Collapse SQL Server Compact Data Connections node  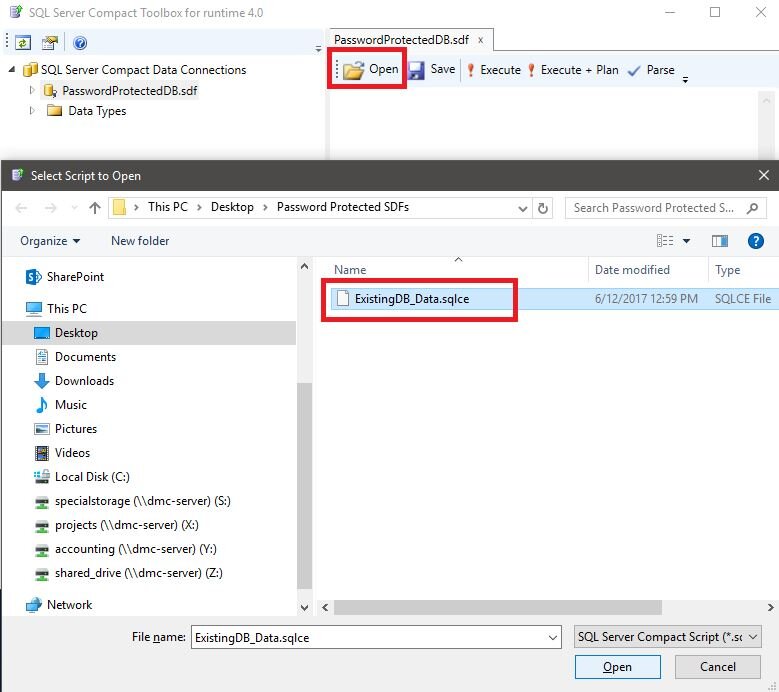tap(12, 70)
